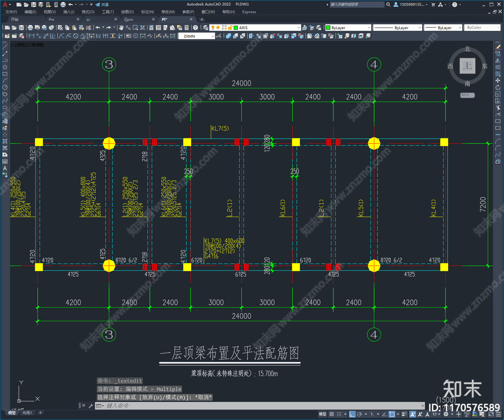The height and width of the screenshot is (420, 504).
Task: Select the Aligned dimension tool
Action: tap(39, 36)
